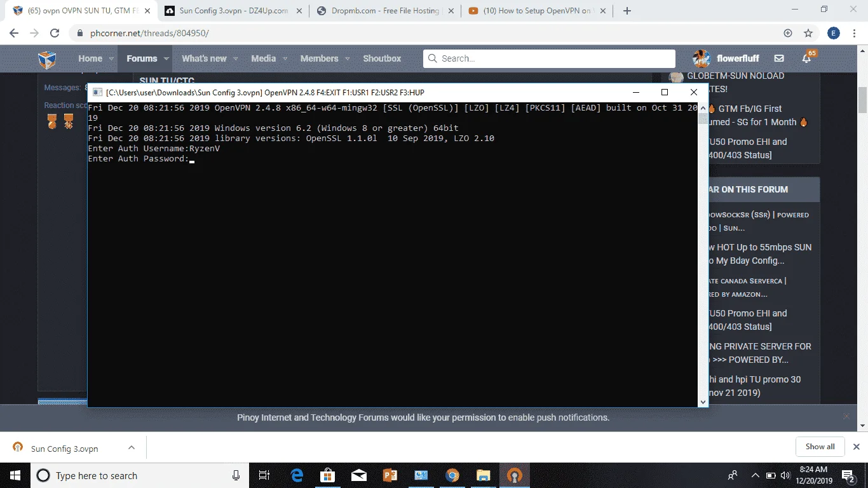The width and height of the screenshot is (868, 488).
Task: Launch Microsoft Edge from taskbar
Action: [x=297, y=475]
